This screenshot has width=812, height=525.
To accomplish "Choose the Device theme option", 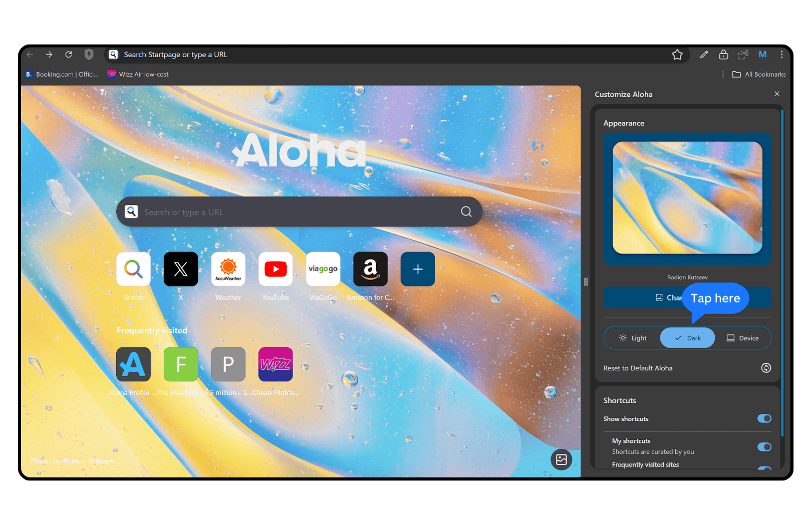I will (742, 338).
